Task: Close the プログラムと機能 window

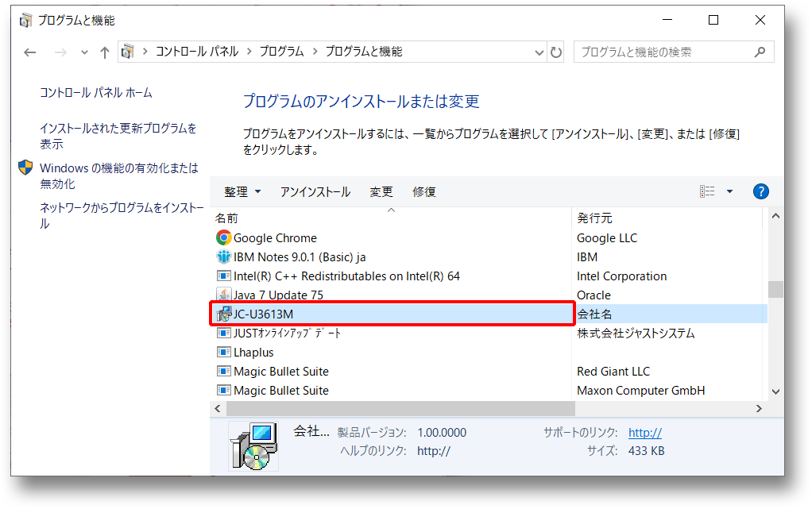Action: pos(760,20)
